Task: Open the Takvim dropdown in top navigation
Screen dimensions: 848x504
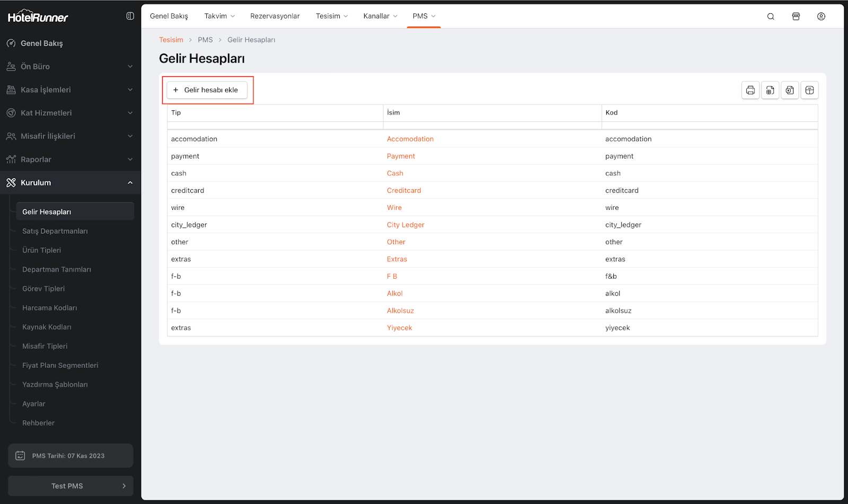Action: pyautogui.click(x=219, y=16)
